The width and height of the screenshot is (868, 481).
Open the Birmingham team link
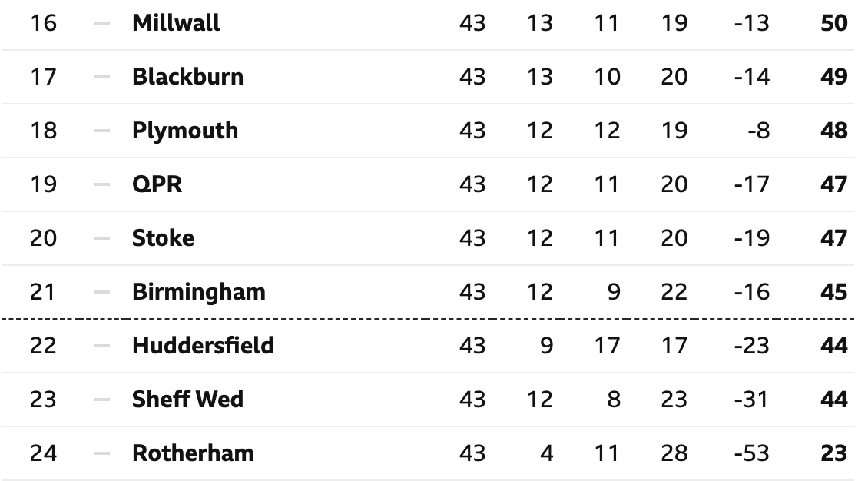(199, 292)
